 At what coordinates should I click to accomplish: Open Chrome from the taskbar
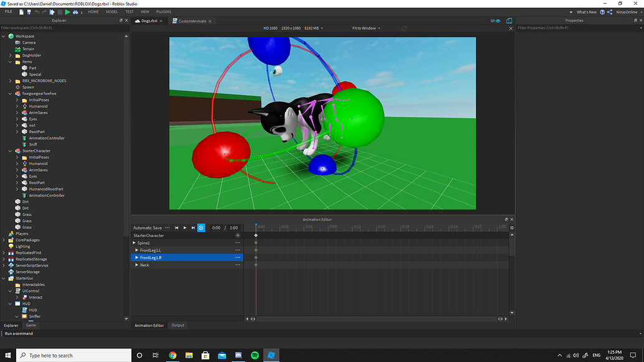pos(172,355)
